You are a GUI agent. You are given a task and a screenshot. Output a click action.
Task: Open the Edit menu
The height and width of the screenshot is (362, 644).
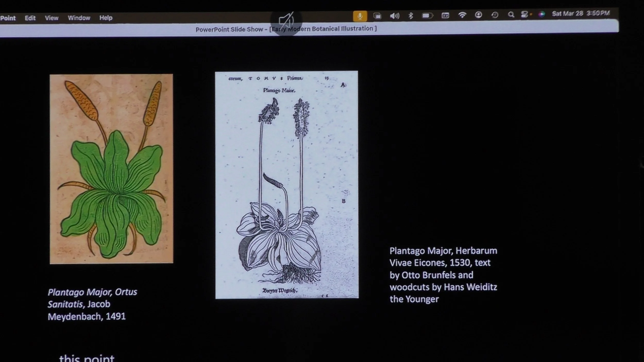[x=30, y=18]
